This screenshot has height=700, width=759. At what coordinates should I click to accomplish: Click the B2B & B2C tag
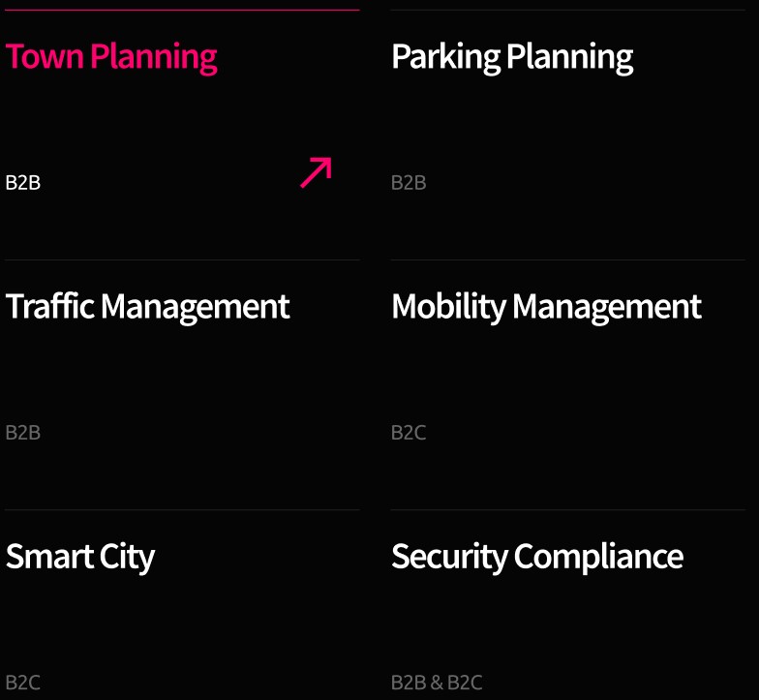(437, 683)
